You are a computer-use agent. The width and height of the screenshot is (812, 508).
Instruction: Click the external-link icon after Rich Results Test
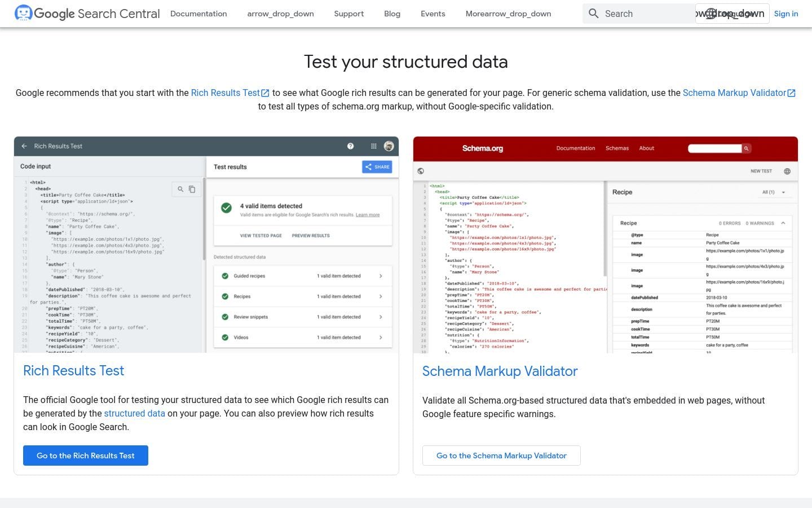coord(265,93)
